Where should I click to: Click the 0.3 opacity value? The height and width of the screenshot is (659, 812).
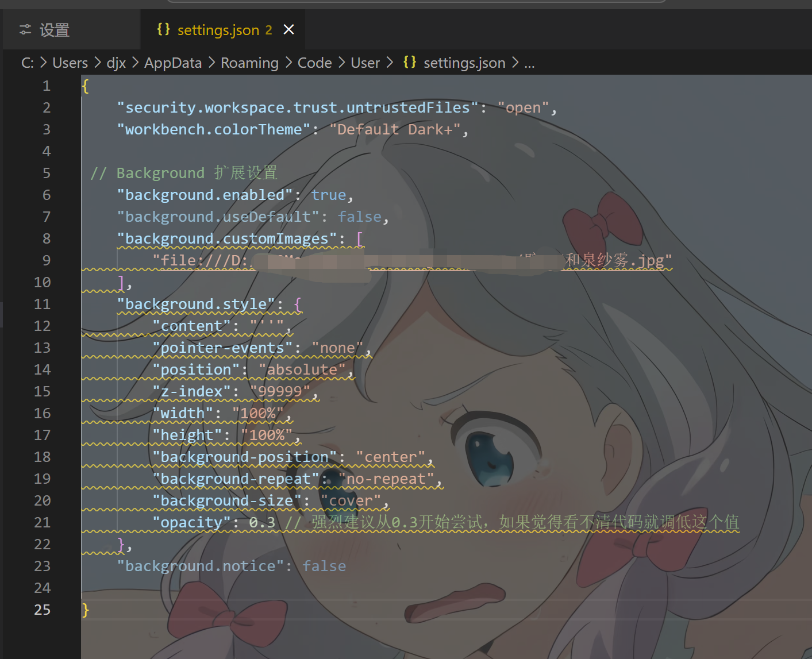(263, 523)
